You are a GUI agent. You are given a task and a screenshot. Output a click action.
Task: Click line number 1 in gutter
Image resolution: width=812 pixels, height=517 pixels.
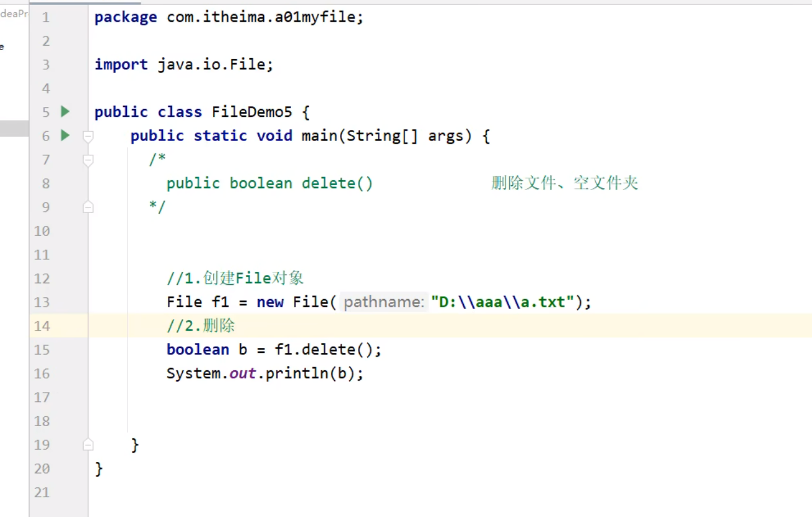pyautogui.click(x=46, y=17)
